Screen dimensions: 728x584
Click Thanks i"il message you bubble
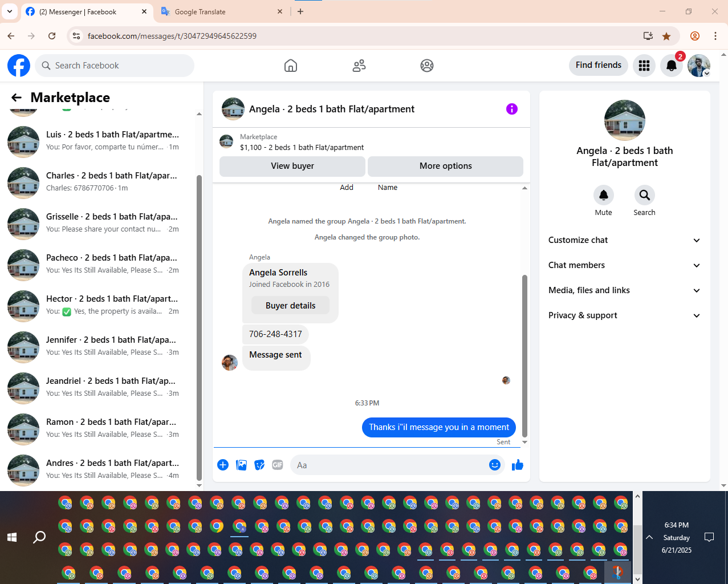(x=439, y=427)
